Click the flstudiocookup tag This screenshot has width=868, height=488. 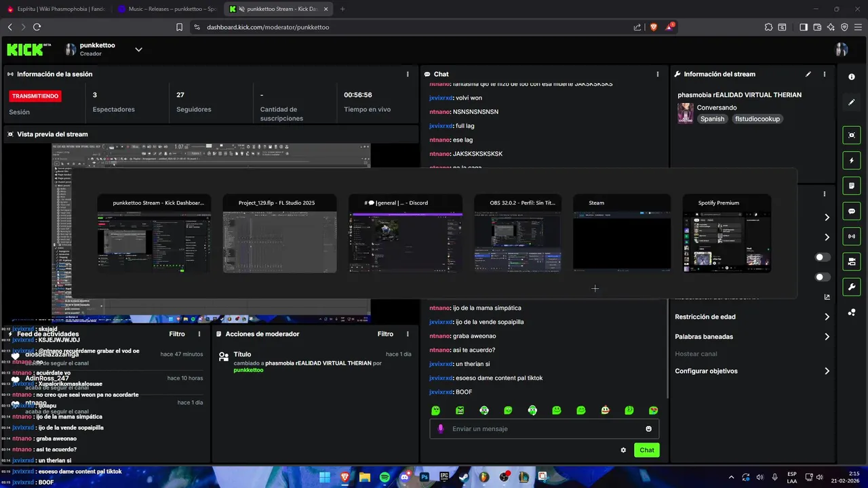coord(757,119)
